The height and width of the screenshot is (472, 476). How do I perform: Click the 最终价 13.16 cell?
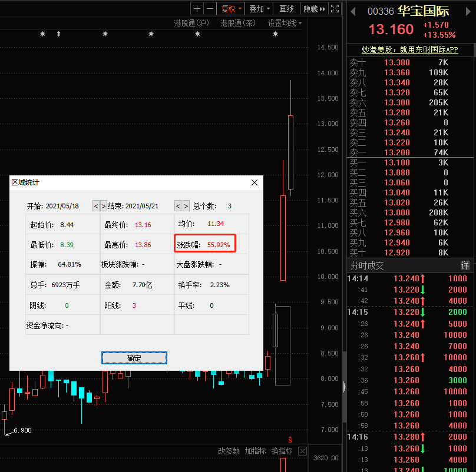(137, 224)
